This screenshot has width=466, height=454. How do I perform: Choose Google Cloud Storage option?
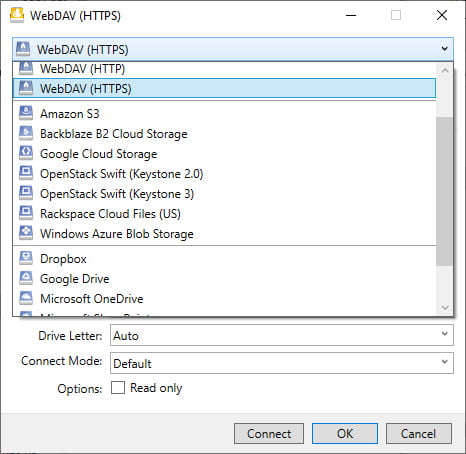(224, 154)
